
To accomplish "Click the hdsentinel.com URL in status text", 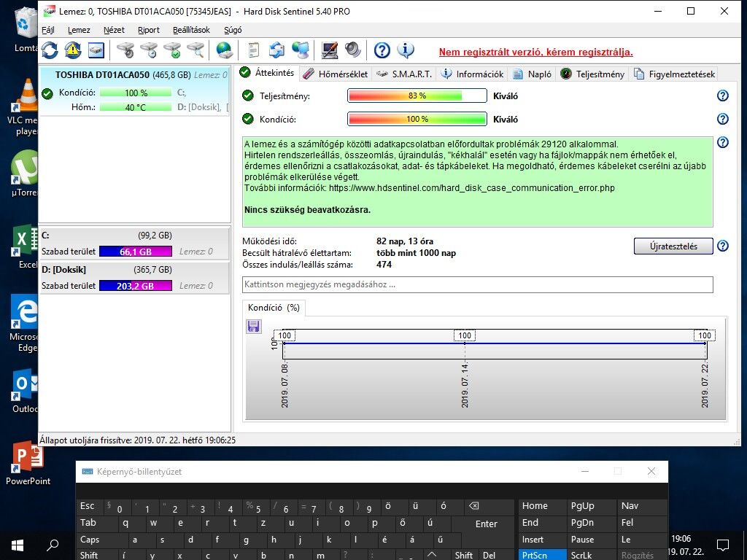I will tap(472, 188).
